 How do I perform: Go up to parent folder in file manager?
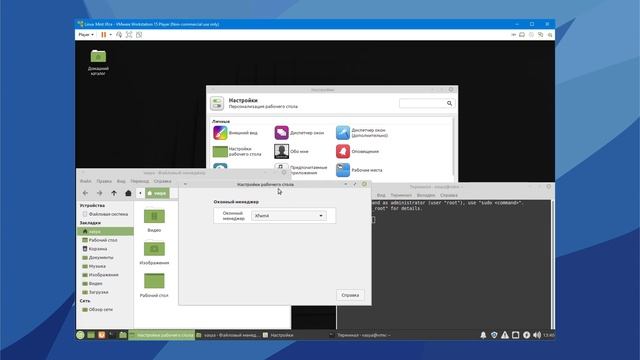(114, 193)
